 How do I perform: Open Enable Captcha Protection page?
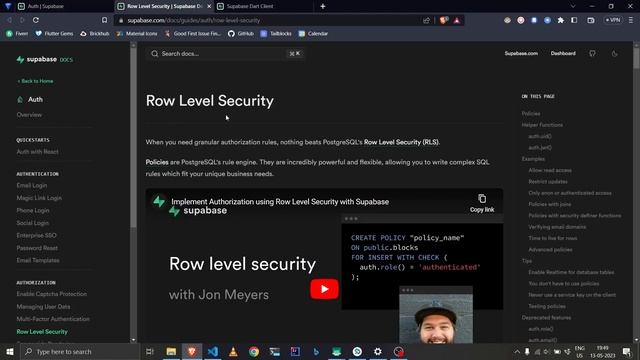[51, 294]
